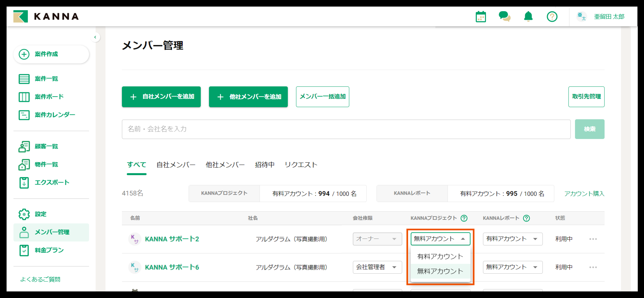Click the 自社メンバーを追加 button

point(161,97)
